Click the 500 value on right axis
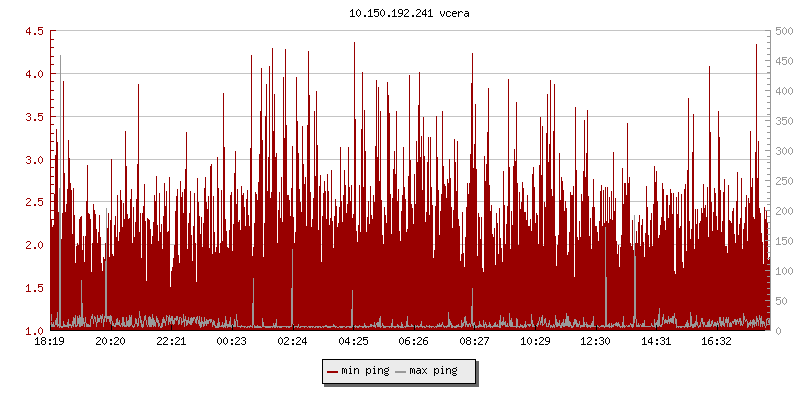800x400 pixels. (x=784, y=31)
